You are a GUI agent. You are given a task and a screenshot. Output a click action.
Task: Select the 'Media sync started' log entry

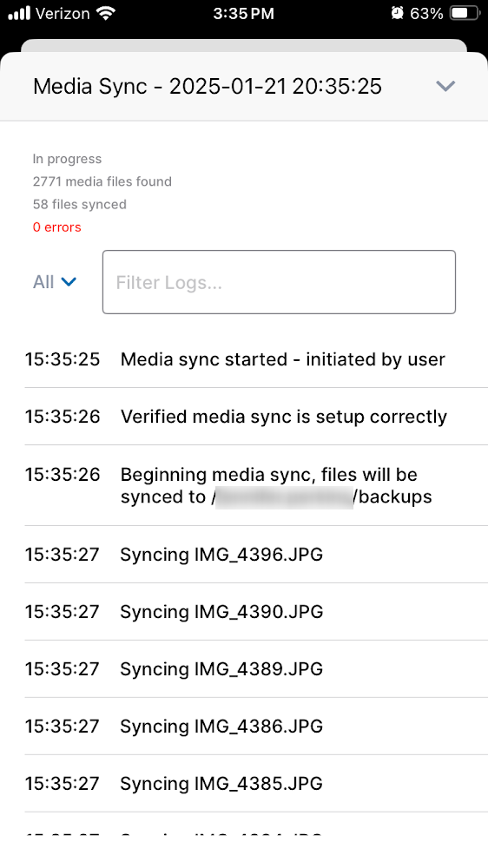point(256,359)
